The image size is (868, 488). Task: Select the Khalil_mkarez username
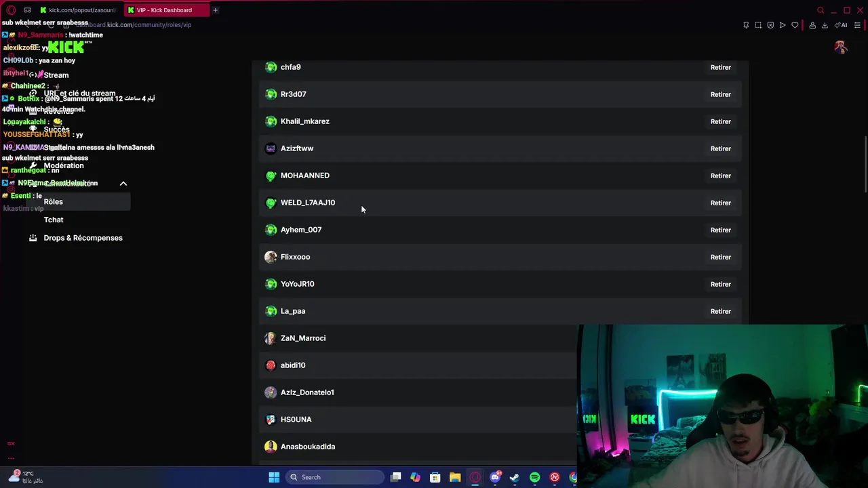pos(304,121)
